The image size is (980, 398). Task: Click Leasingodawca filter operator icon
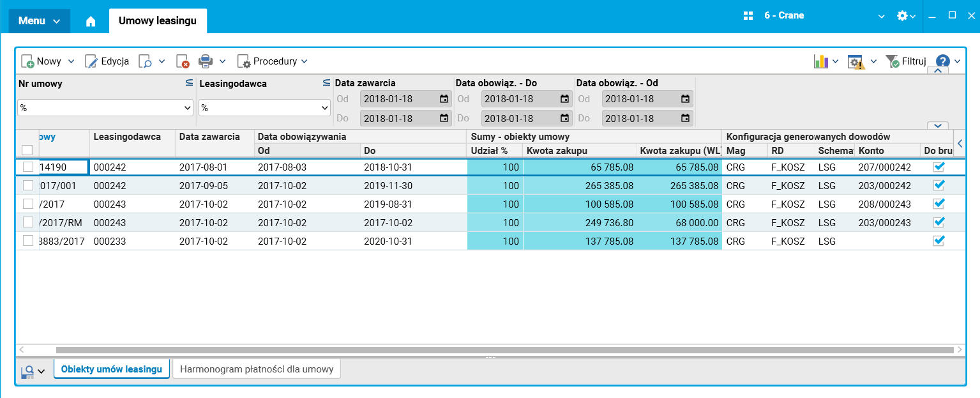[x=326, y=83]
